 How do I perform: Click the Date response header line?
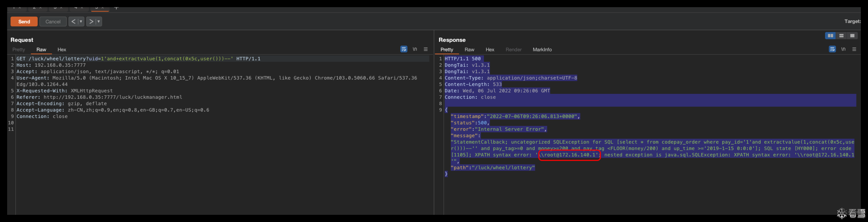pyautogui.click(x=497, y=91)
